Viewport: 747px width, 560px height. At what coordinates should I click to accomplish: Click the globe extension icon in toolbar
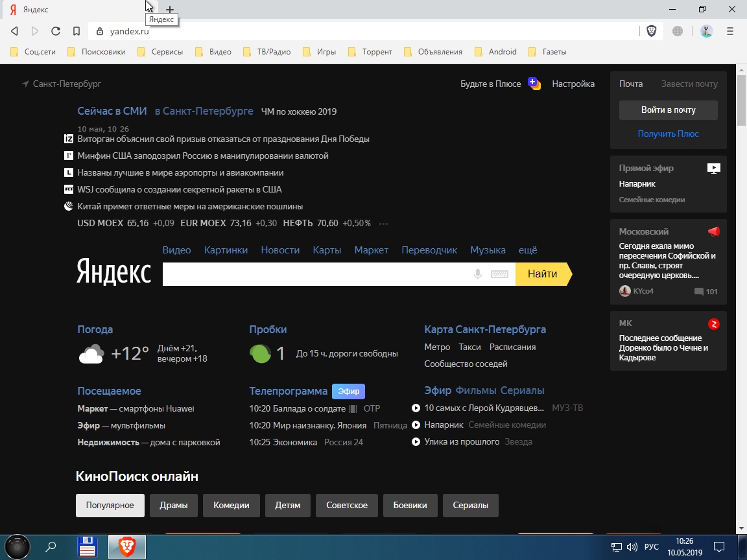[x=678, y=31]
